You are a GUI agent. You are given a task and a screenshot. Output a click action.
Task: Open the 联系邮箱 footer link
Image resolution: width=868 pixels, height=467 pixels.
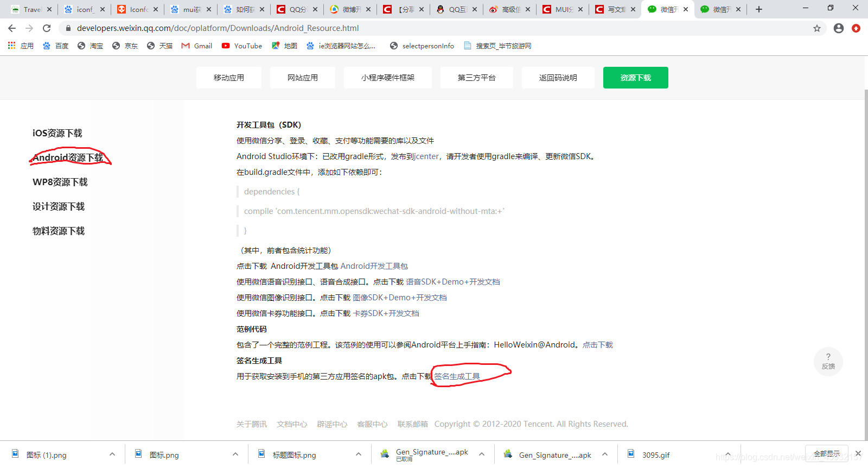point(412,424)
